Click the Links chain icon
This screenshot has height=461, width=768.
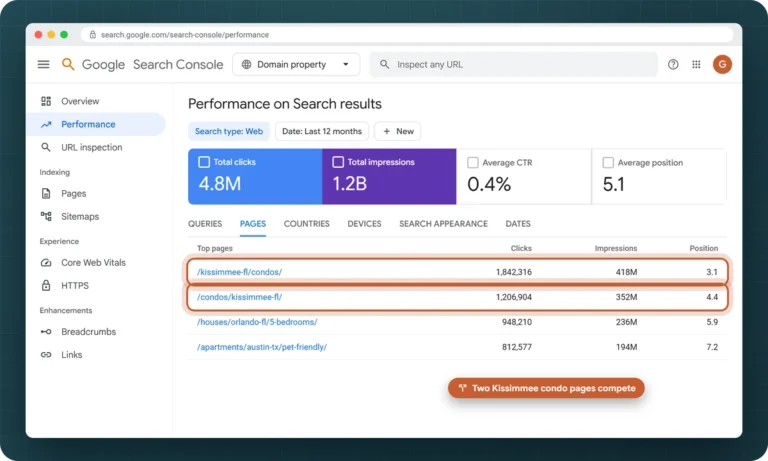tap(46, 355)
